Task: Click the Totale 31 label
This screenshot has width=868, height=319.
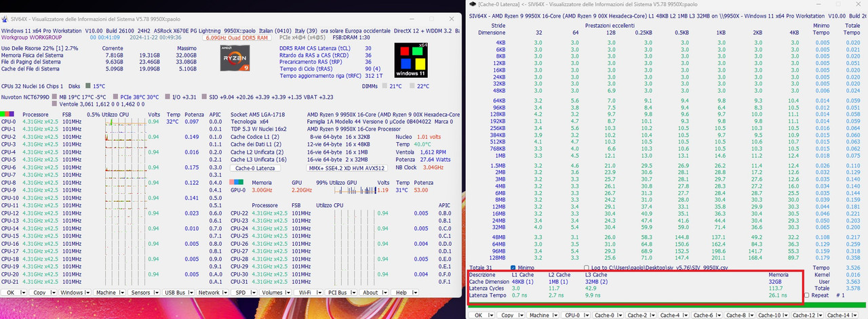Action: point(480,268)
